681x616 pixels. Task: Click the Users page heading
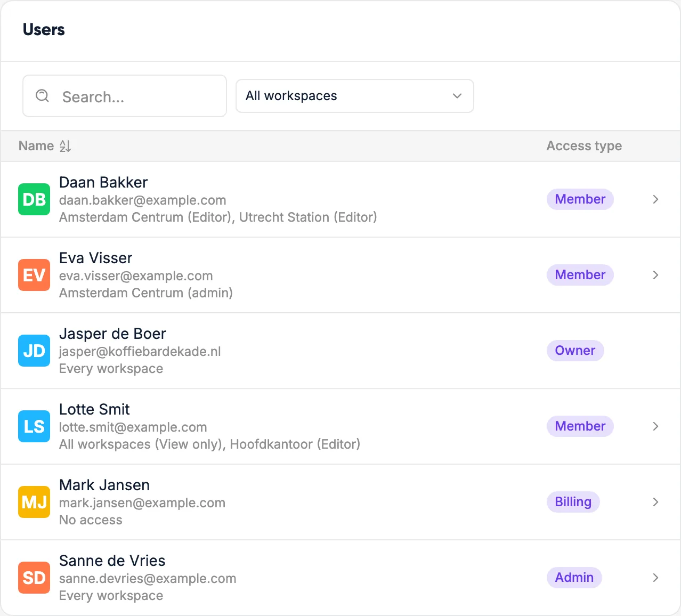44,30
